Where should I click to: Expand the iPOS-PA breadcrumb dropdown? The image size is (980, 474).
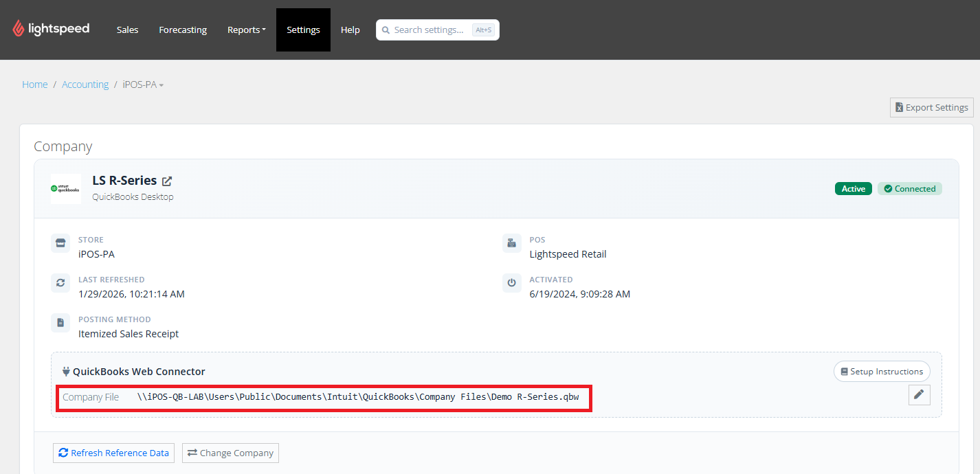[143, 84]
